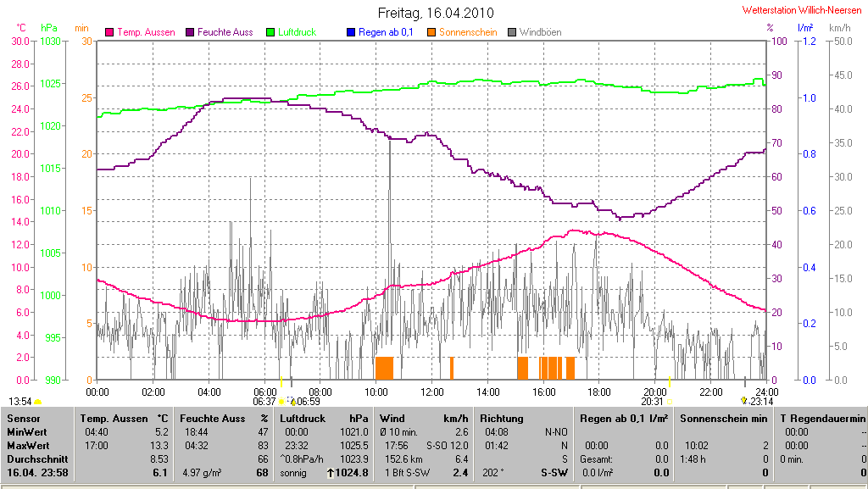This screenshot has height=489, width=868.
Task: Click the maximum temperature value 13.3
Action: pyautogui.click(x=159, y=446)
